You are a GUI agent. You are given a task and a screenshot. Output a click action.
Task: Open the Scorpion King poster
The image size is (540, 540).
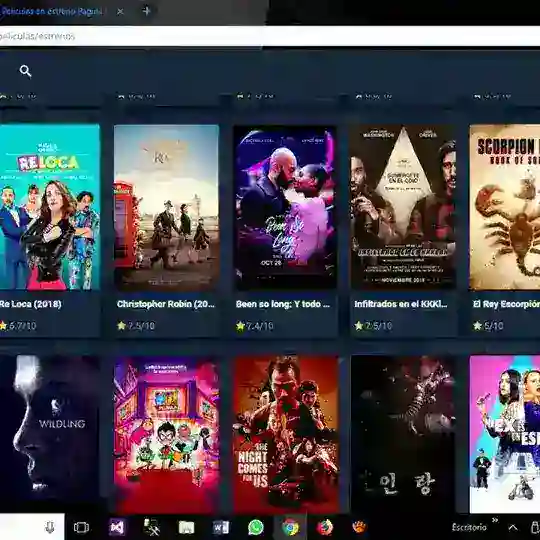(x=505, y=207)
